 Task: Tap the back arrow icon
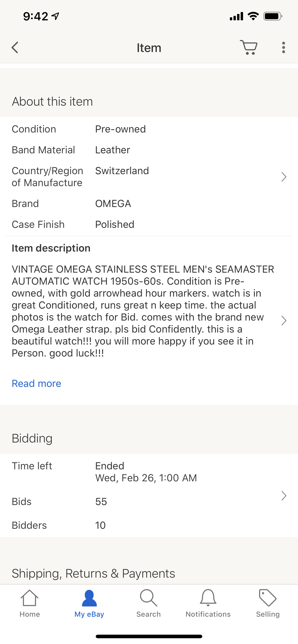coord(15,47)
